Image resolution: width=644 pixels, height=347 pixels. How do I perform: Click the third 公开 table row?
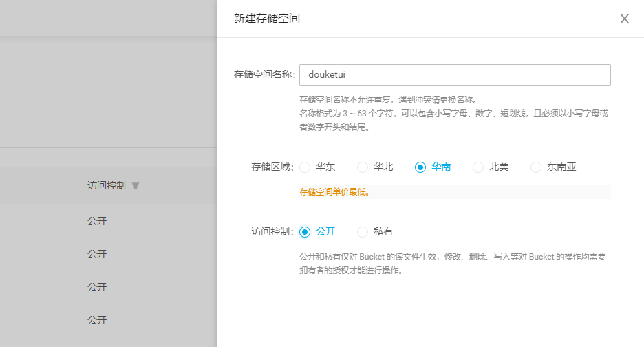pos(97,287)
